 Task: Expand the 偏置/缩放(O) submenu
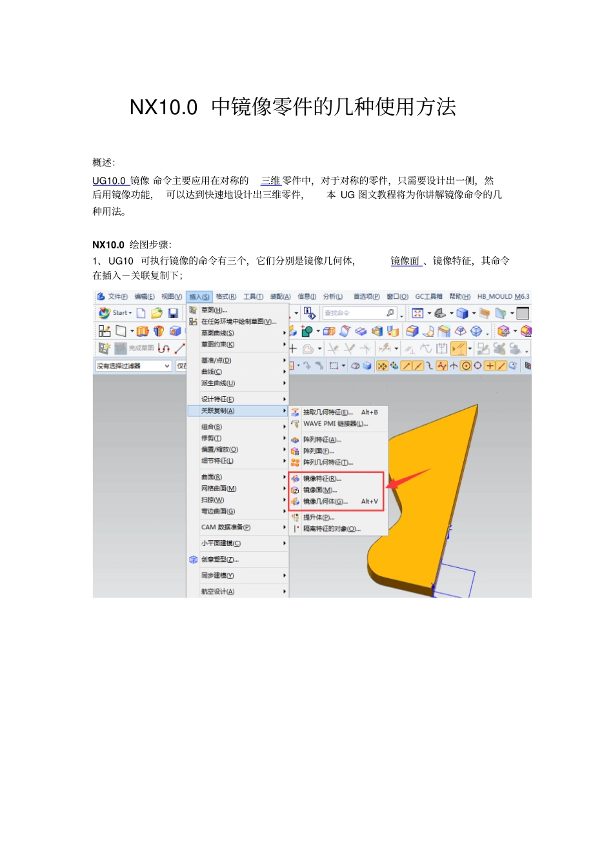[x=238, y=449]
